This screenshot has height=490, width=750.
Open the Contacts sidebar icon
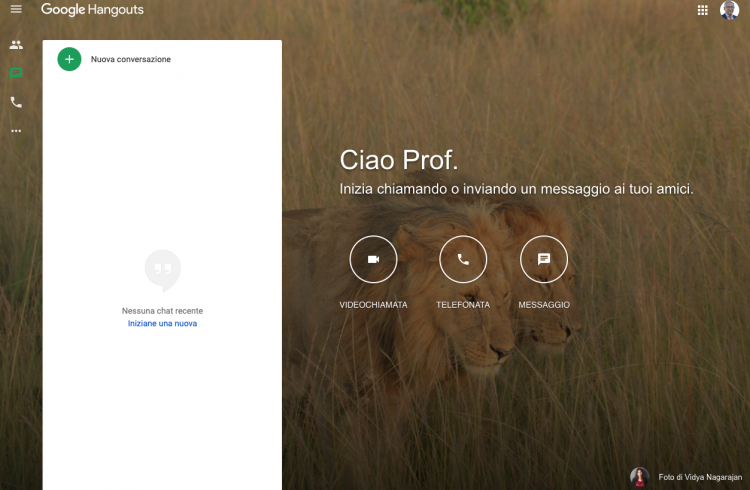[x=16, y=45]
